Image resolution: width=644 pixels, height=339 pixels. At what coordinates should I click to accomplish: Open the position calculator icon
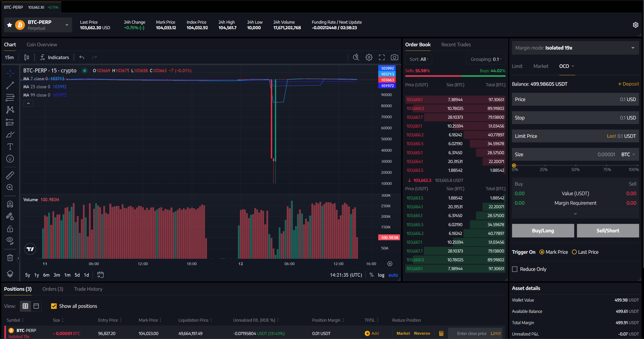pyautogui.click(x=441, y=333)
